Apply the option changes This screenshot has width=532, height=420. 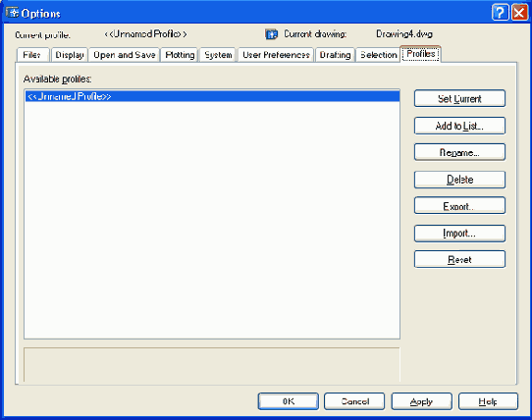click(422, 401)
